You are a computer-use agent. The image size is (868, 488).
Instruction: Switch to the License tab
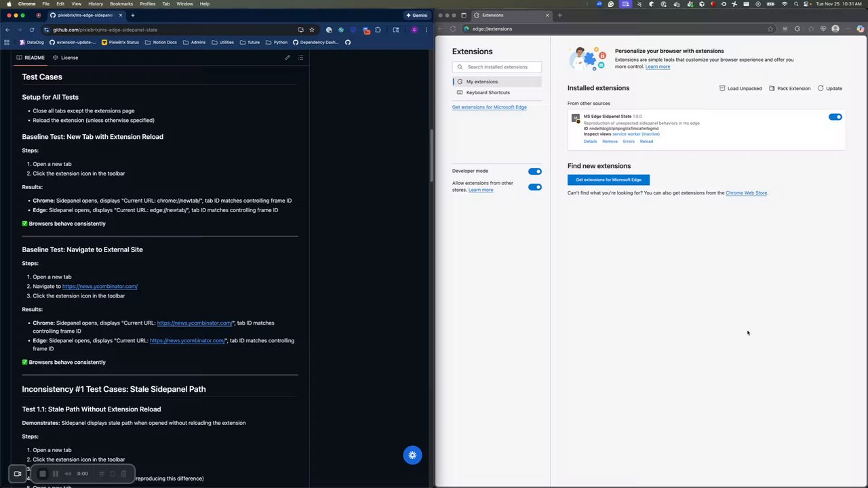pos(66,58)
